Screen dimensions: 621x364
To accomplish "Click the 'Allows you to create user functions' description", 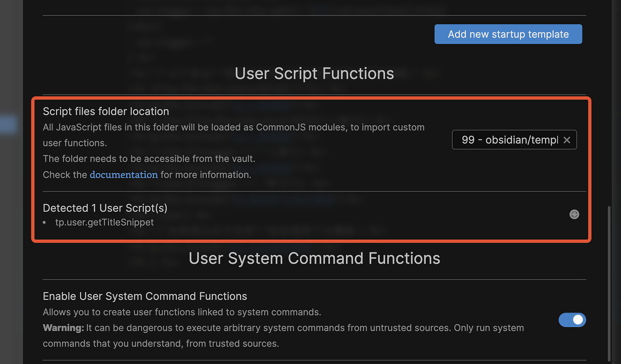I will tap(182, 312).
